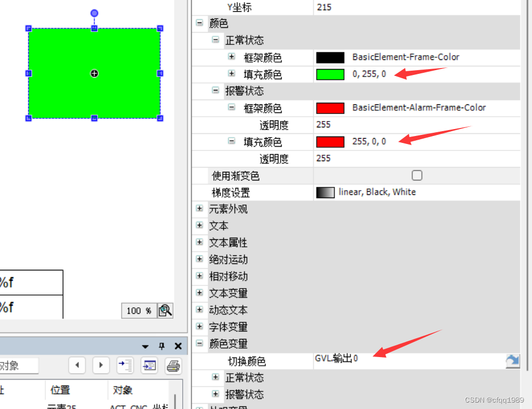Open the messages panel dropdown menu
The width and height of the screenshot is (532, 409).
[145, 346]
